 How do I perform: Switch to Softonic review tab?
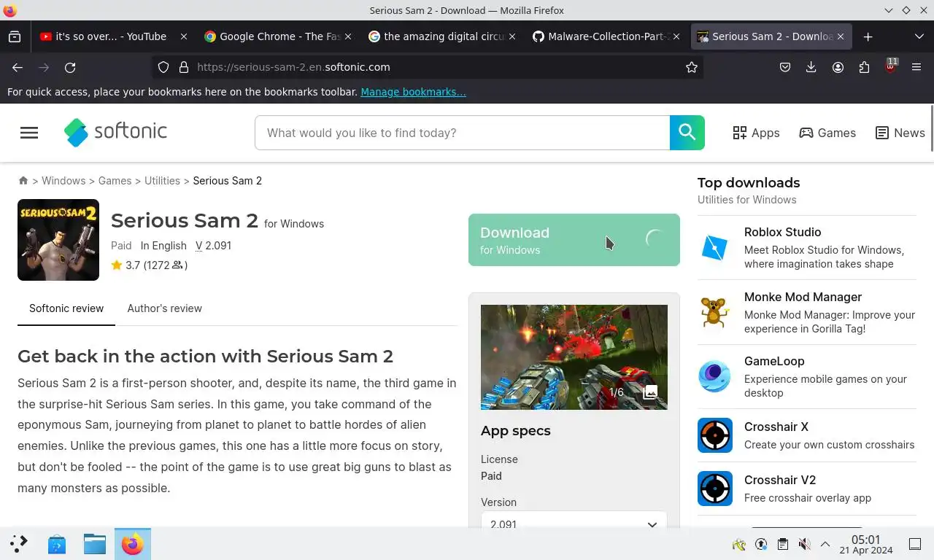point(66,308)
